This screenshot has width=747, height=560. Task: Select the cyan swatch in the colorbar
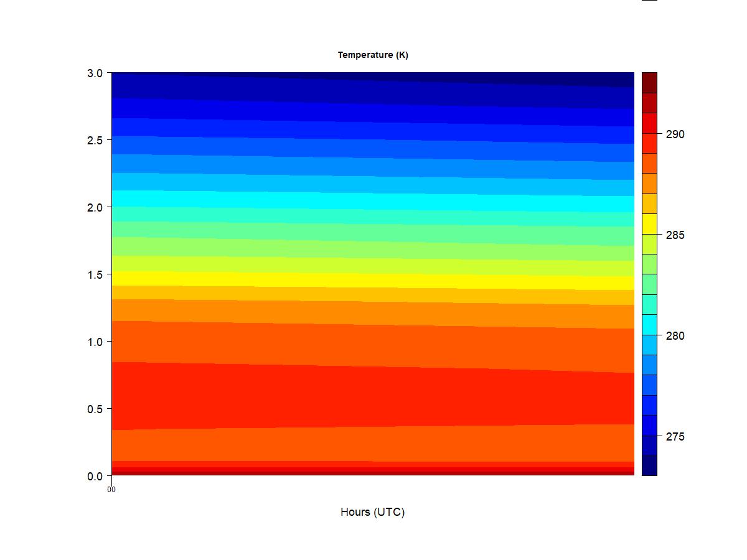649,325
